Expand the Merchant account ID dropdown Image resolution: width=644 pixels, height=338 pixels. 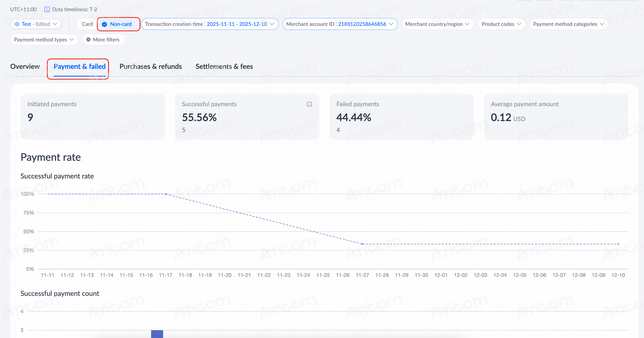click(340, 24)
